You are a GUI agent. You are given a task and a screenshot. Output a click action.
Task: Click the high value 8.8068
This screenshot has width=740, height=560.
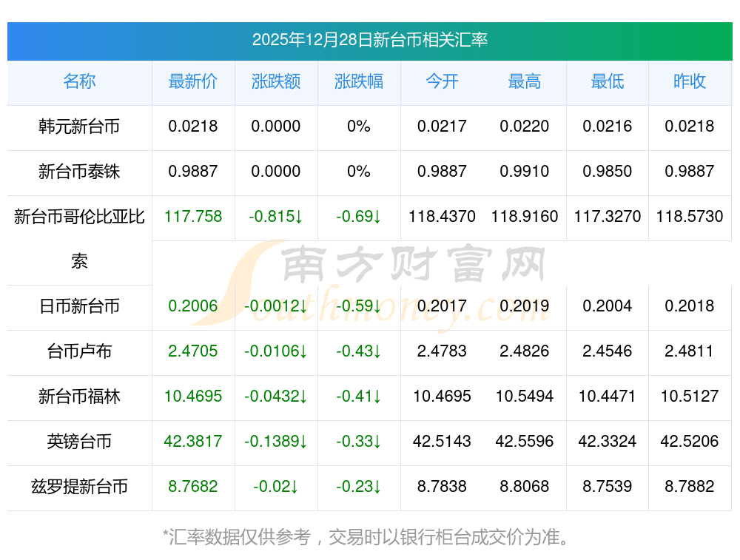click(x=525, y=487)
